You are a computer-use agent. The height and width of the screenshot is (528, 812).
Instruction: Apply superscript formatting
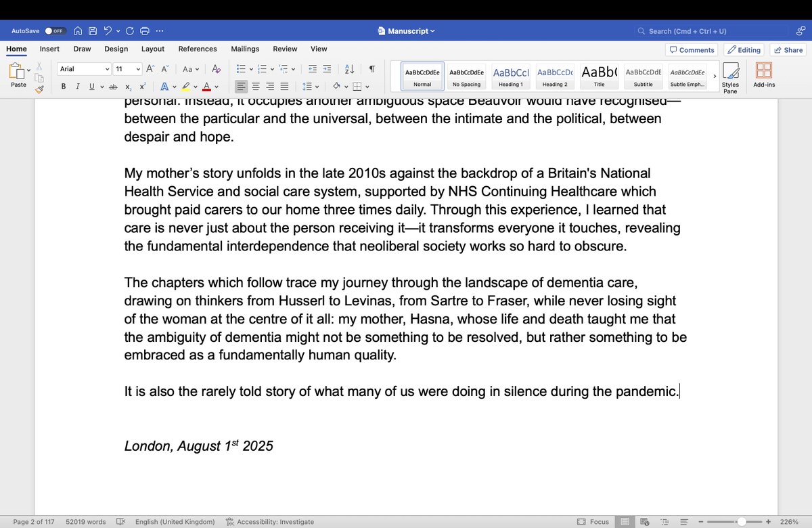point(142,87)
